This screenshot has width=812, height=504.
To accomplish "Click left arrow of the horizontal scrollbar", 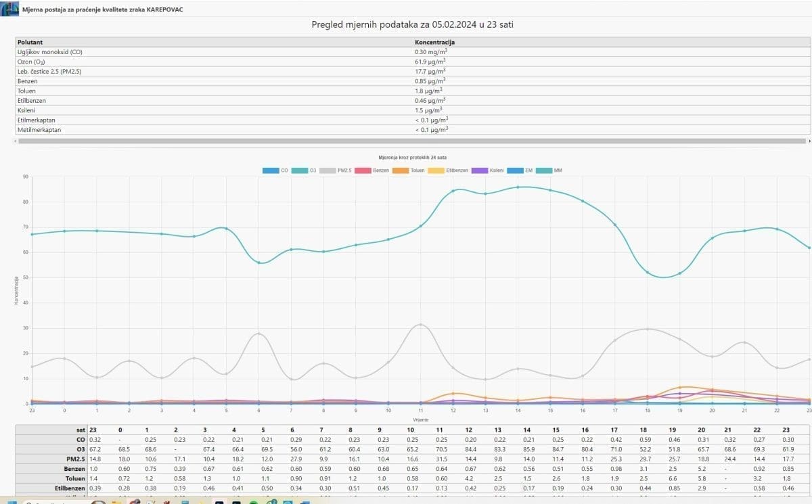I will click(16, 141).
